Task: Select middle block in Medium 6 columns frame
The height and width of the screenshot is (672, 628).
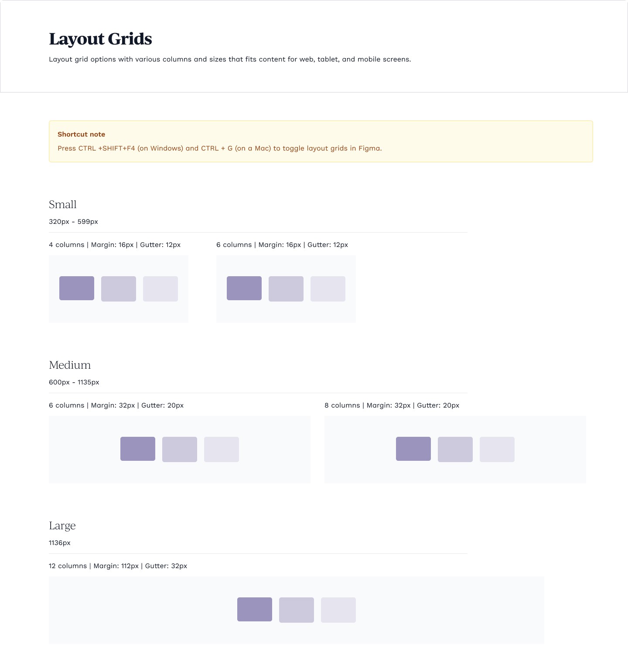Action: (180, 449)
